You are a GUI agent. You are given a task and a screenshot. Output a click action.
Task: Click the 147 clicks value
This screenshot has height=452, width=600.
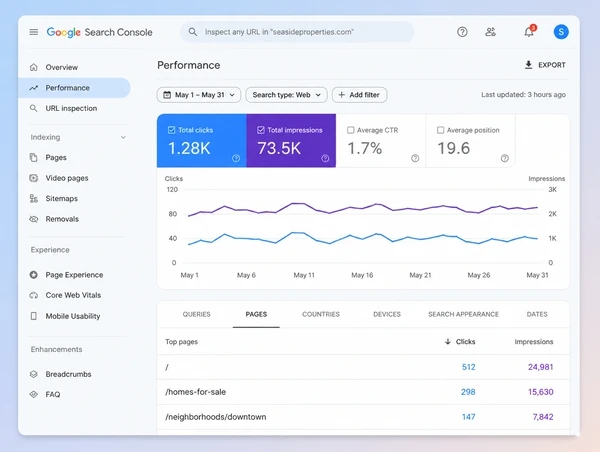coord(468,417)
